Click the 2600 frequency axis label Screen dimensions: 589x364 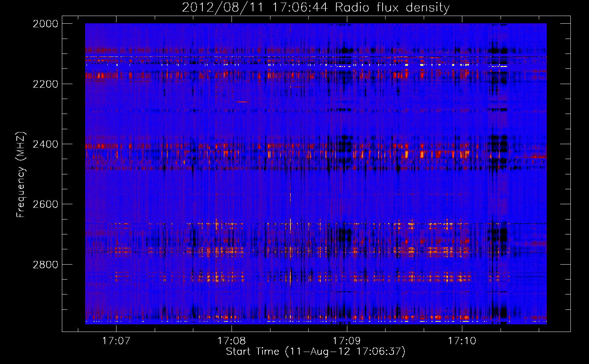pos(46,204)
